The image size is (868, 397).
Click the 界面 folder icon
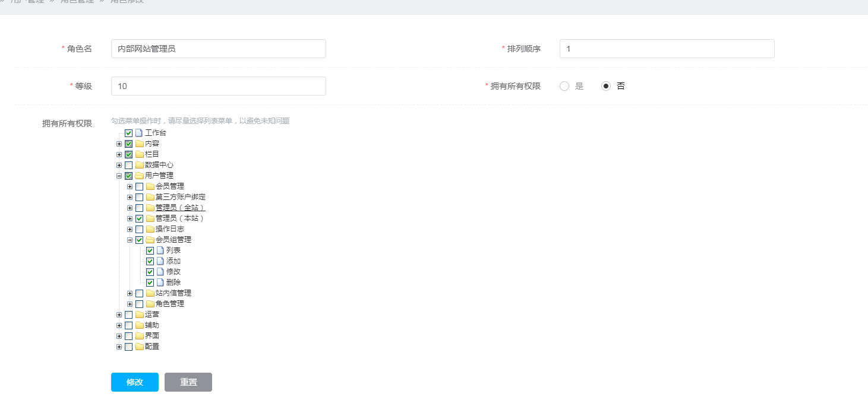[x=140, y=336]
